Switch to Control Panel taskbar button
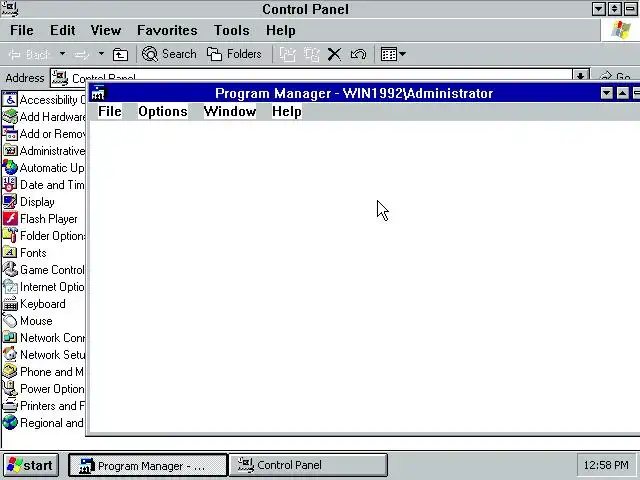The height and width of the screenshot is (480, 640). [309, 465]
